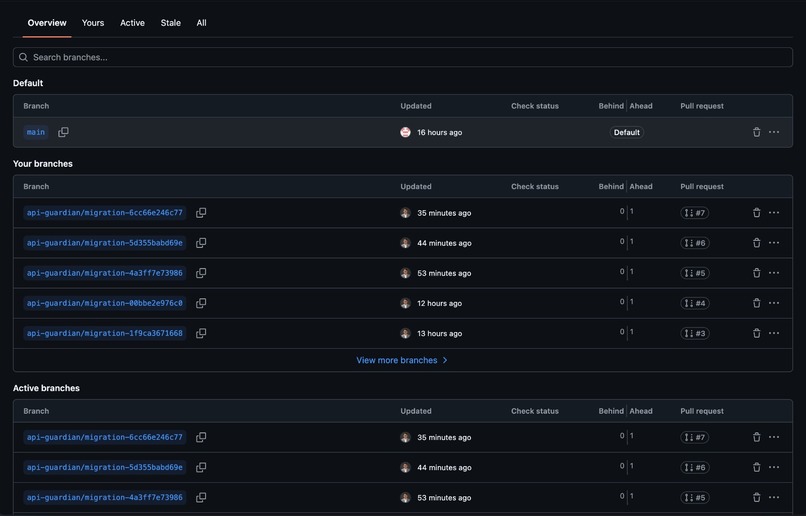Screen dimensions: 806x516
Task: Delete the migration-1f9ca3671668 branch
Action: point(756,333)
